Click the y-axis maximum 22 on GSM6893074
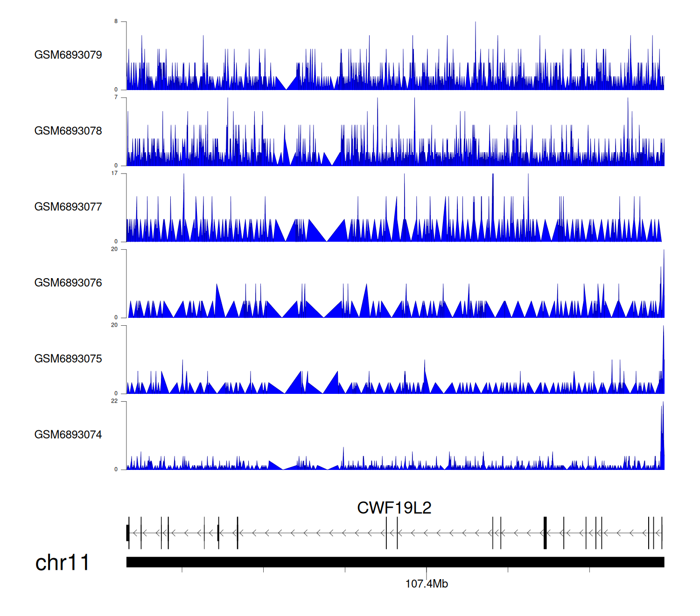700x616 pixels. [x=115, y=401]
